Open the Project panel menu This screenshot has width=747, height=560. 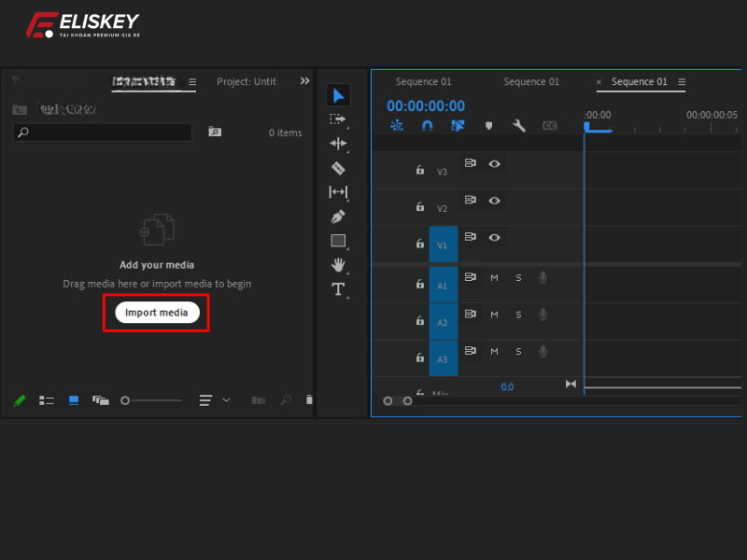pos(190,83)
